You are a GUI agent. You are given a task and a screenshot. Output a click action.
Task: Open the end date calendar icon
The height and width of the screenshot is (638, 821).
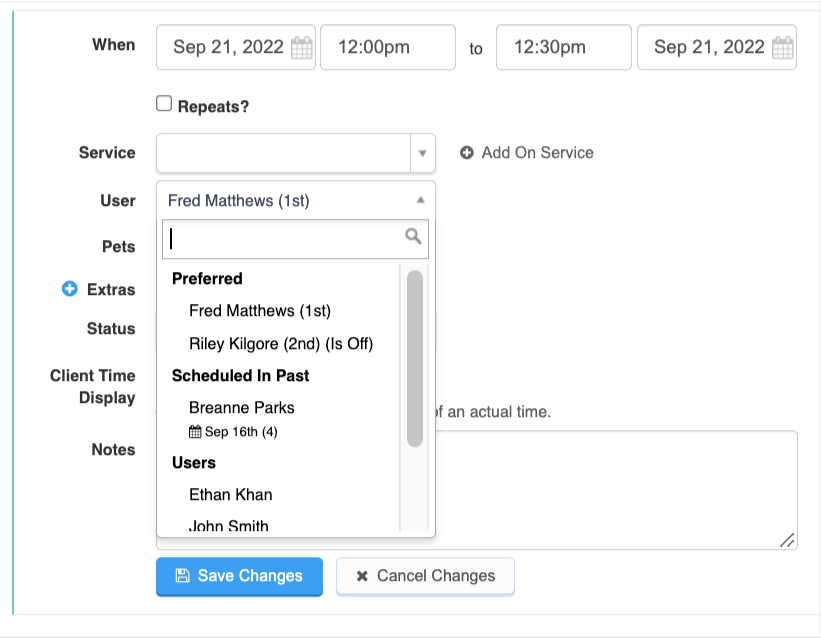(783, 48)
